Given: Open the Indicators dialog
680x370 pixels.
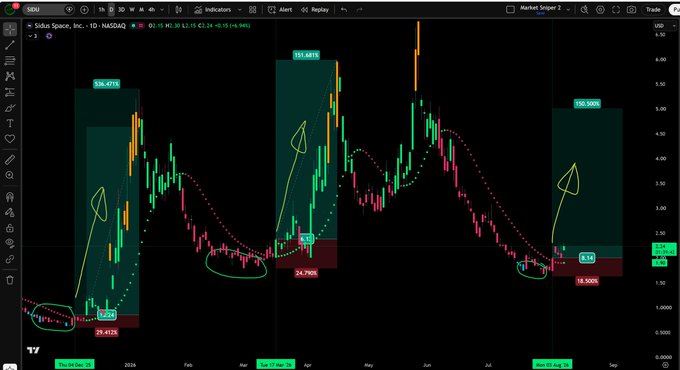Looking at the screenshot, I should pos(212,10).
